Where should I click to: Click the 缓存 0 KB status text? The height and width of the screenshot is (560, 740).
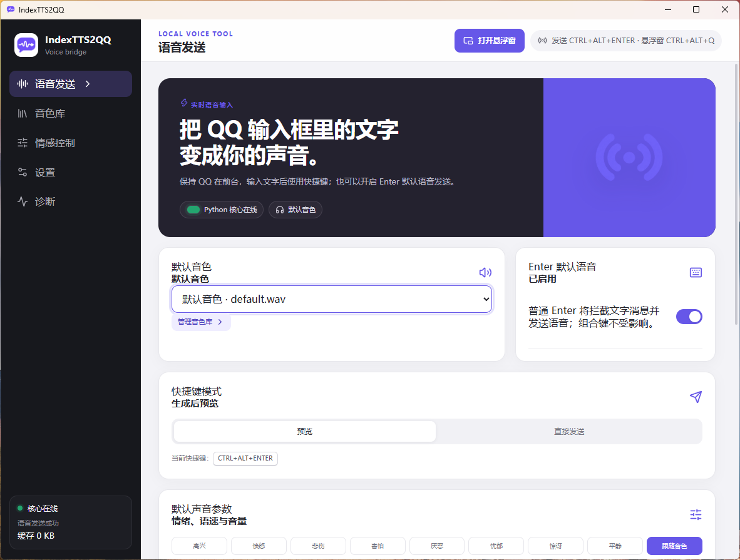[36, 536]
